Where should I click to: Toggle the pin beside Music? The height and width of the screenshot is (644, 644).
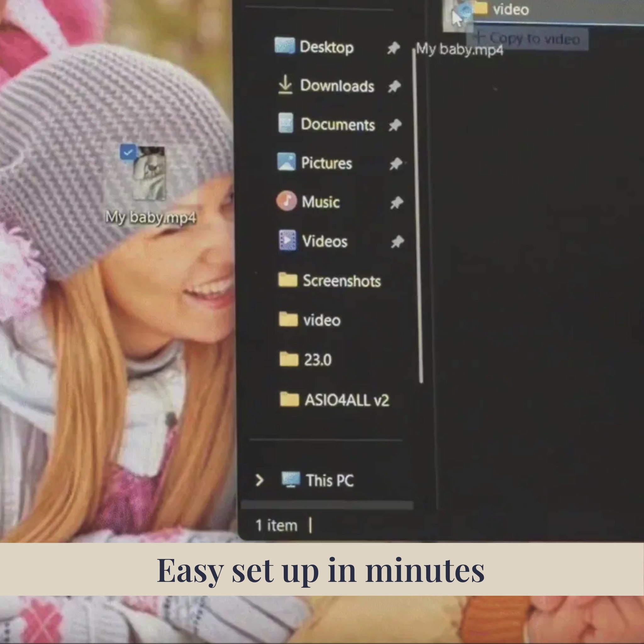[397, 203]
